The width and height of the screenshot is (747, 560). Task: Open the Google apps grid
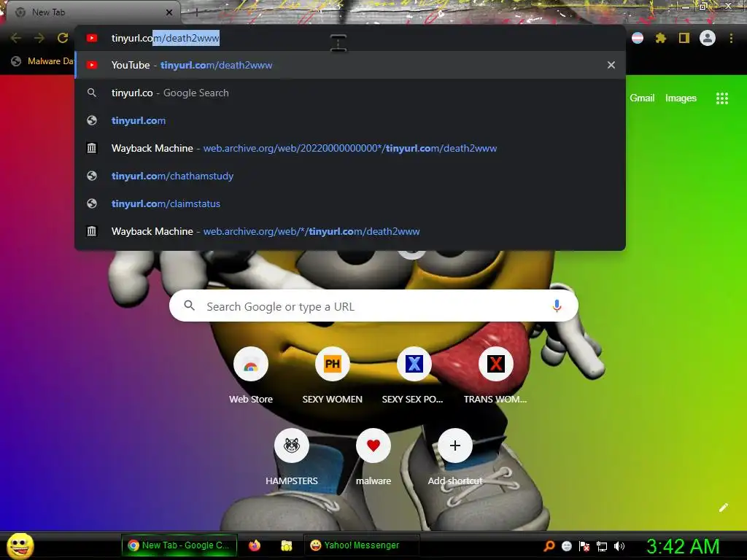722,98
